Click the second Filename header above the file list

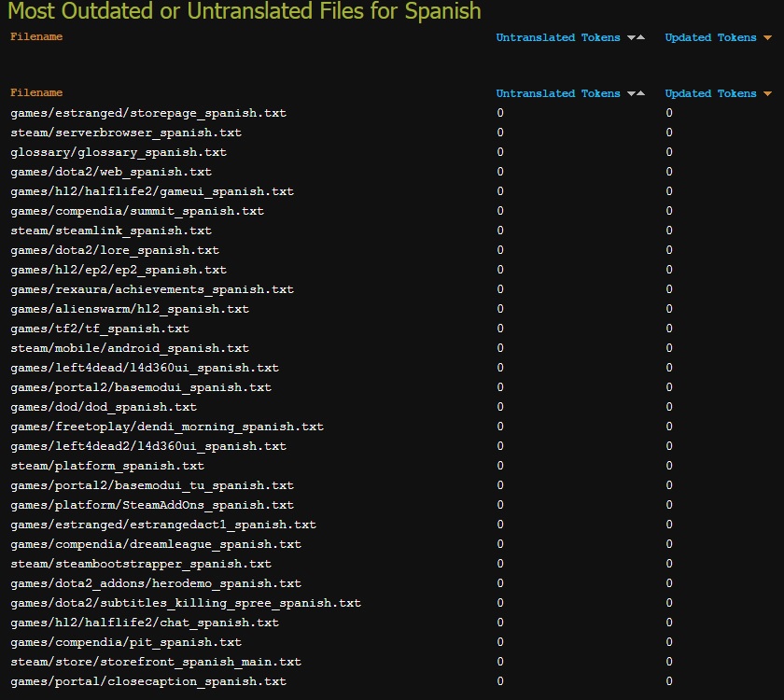[x=36, y=93]
